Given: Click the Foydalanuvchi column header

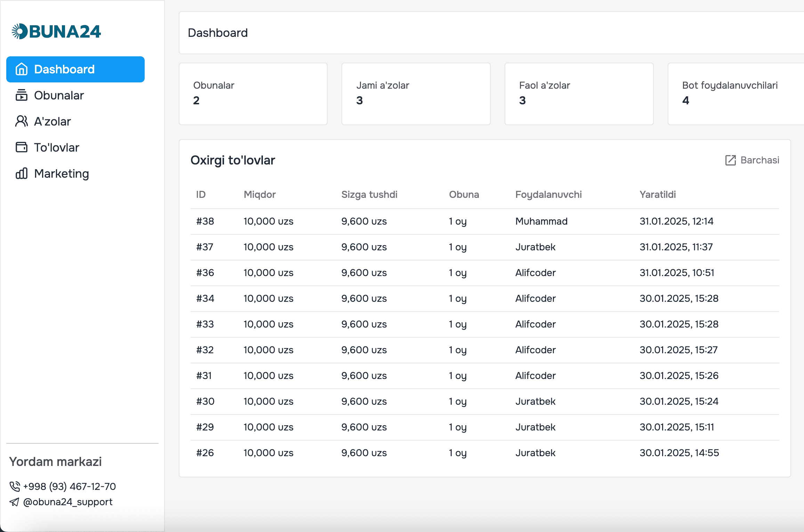Looking at the screenshot, I should 548,194.
